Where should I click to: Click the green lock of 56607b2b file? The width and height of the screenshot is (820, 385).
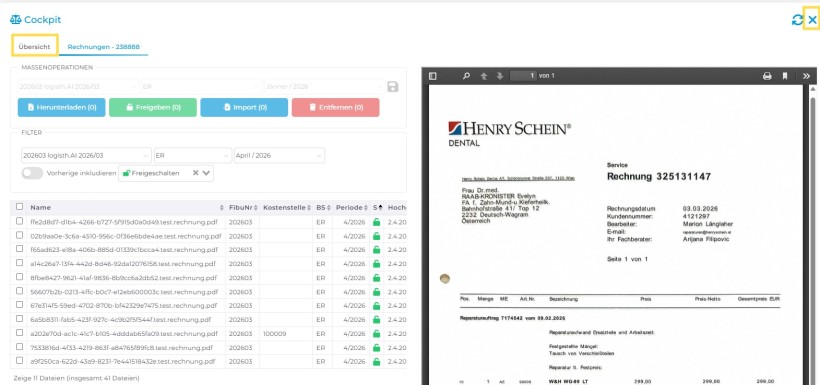pos(376,291)
